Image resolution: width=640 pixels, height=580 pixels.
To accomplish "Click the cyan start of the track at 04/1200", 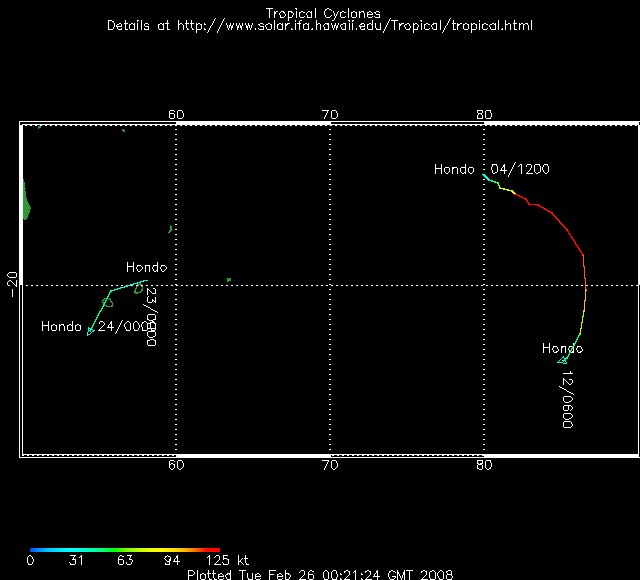I will 486,178.
